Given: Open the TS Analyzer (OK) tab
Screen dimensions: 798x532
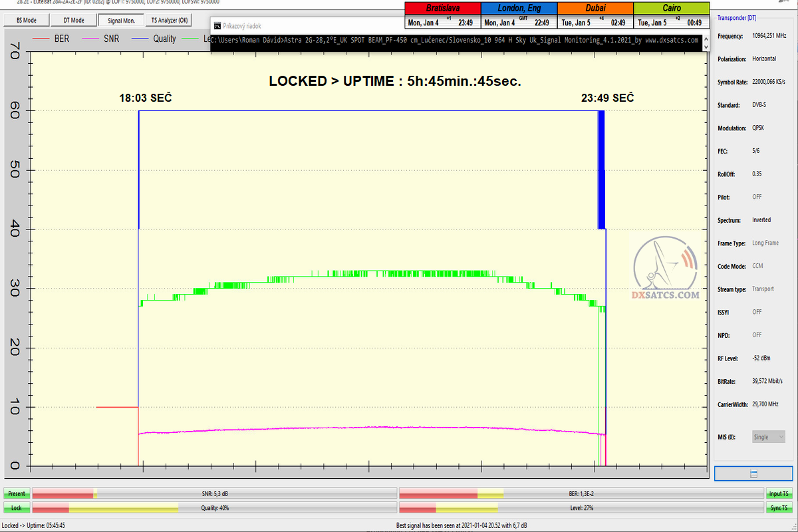Looking at the screenshot, I should tap(170, 21).
